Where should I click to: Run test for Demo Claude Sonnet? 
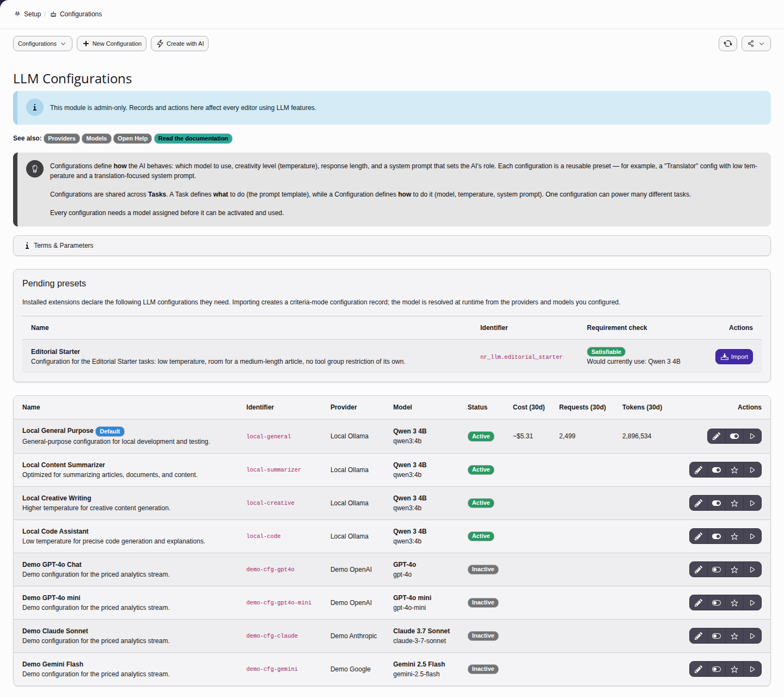752,636
